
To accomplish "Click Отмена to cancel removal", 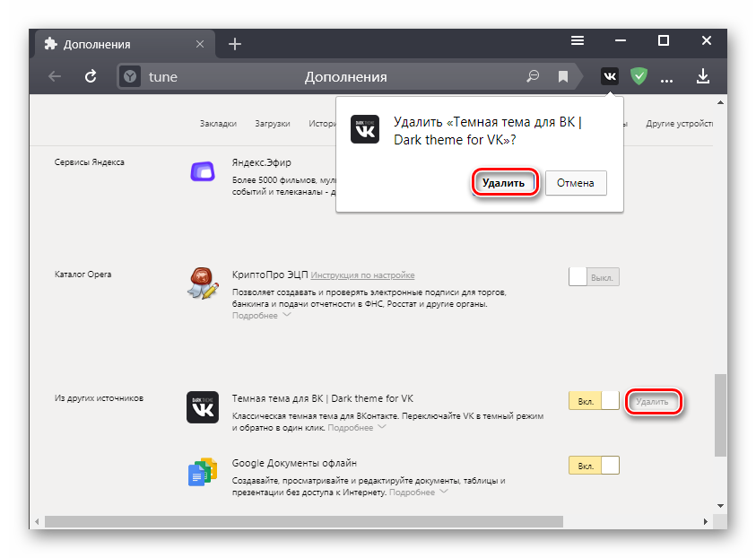I will (575, 183).
